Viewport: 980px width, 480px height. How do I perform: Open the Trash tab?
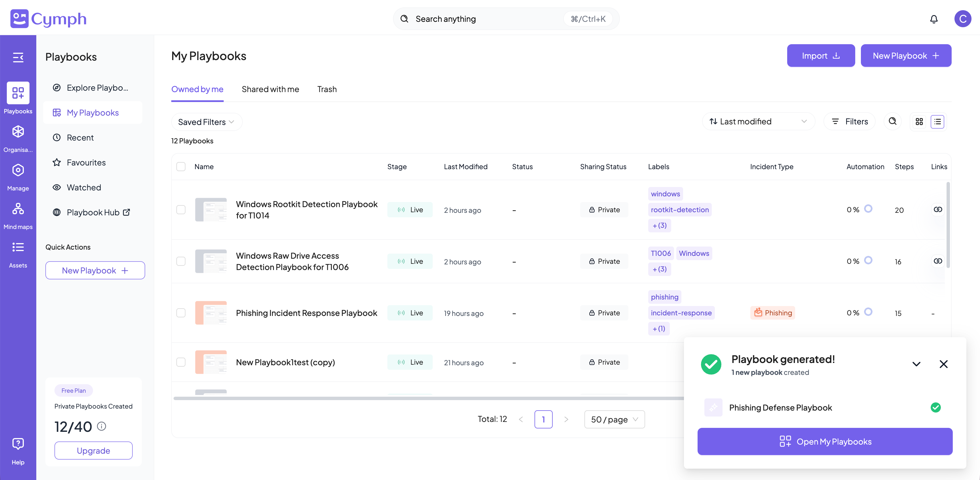tap(327, 89)
